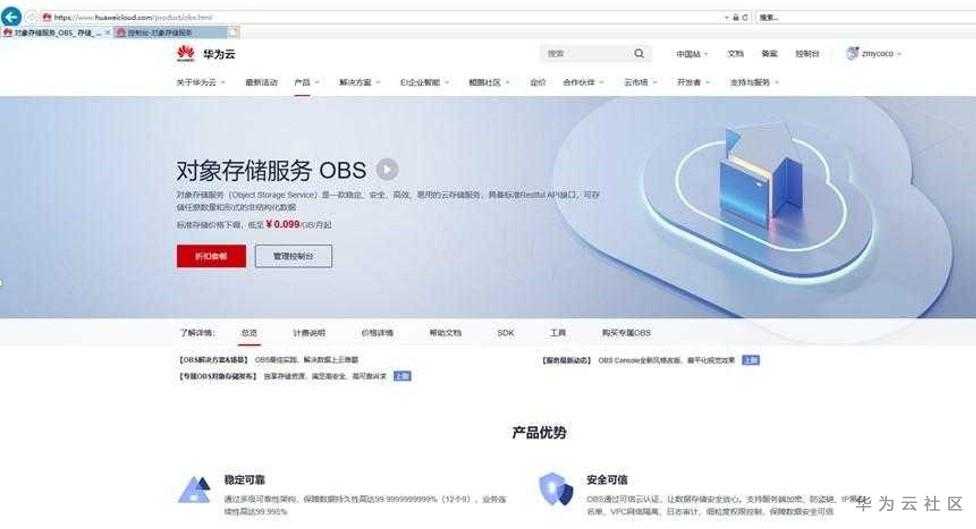This screenshot has height=529, width=976.
Task: Click the OBS解决方案 announcement link
Action: 268,360
